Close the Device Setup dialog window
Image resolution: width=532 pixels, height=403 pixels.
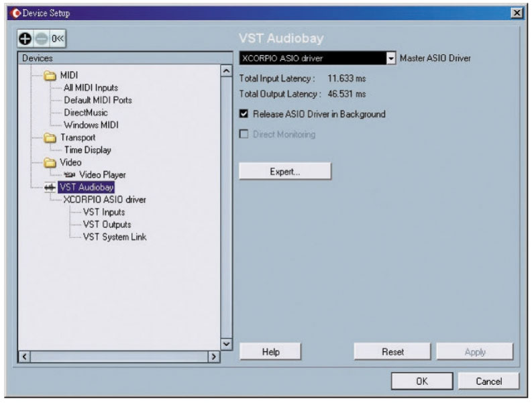[x=517, y=14]
